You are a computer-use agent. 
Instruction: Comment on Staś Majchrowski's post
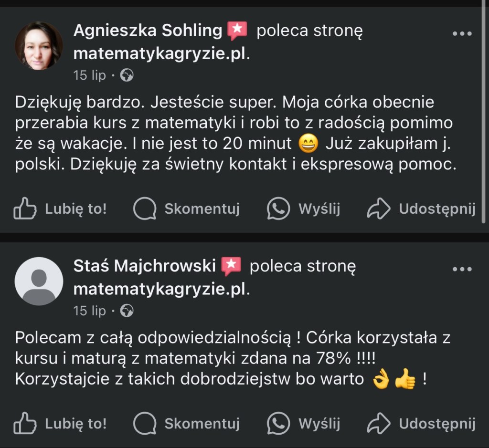[x=186, y=424]
